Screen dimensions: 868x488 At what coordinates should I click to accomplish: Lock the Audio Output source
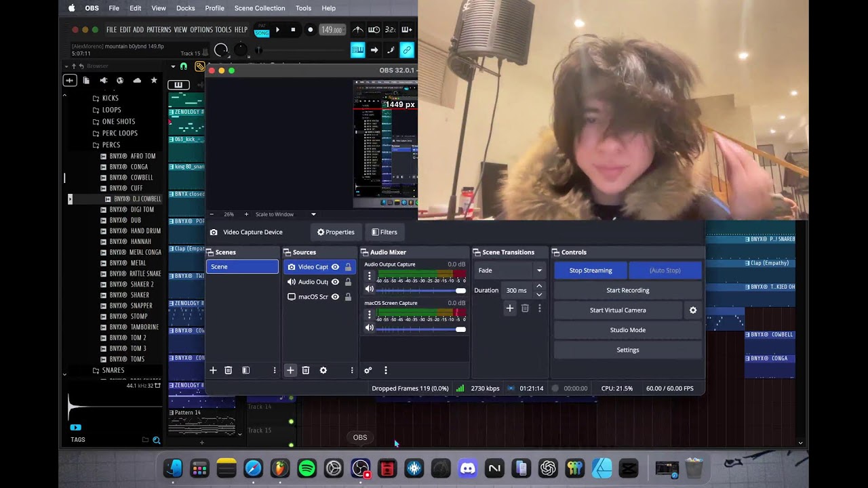(348, 282)
